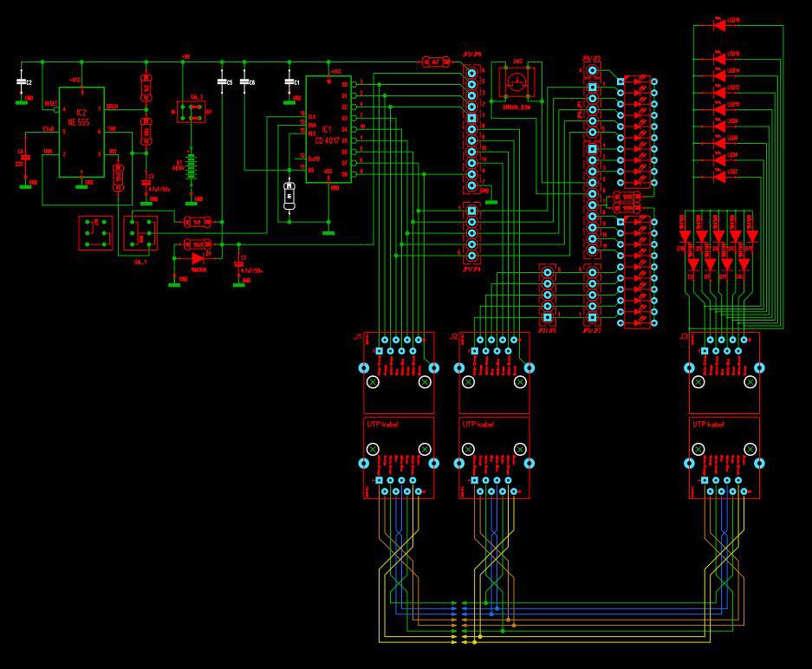Select the IC1 CD 4017 counter chip

(328, 129)
